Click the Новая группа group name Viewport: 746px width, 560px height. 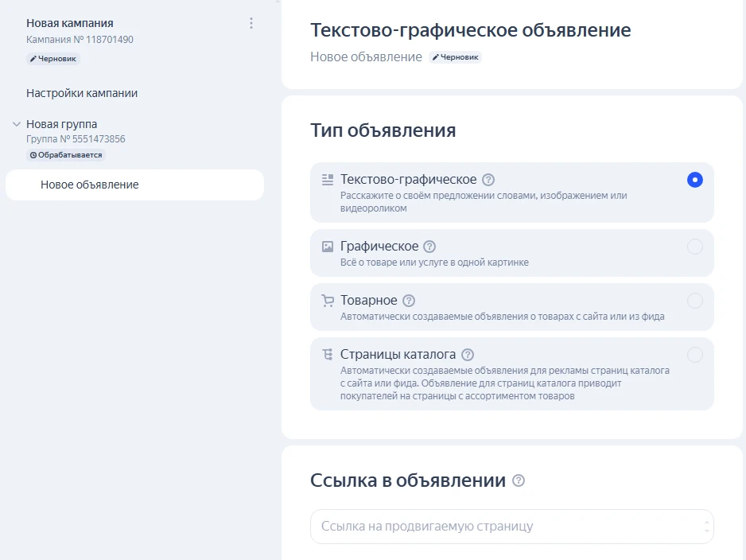pos(62,124)
